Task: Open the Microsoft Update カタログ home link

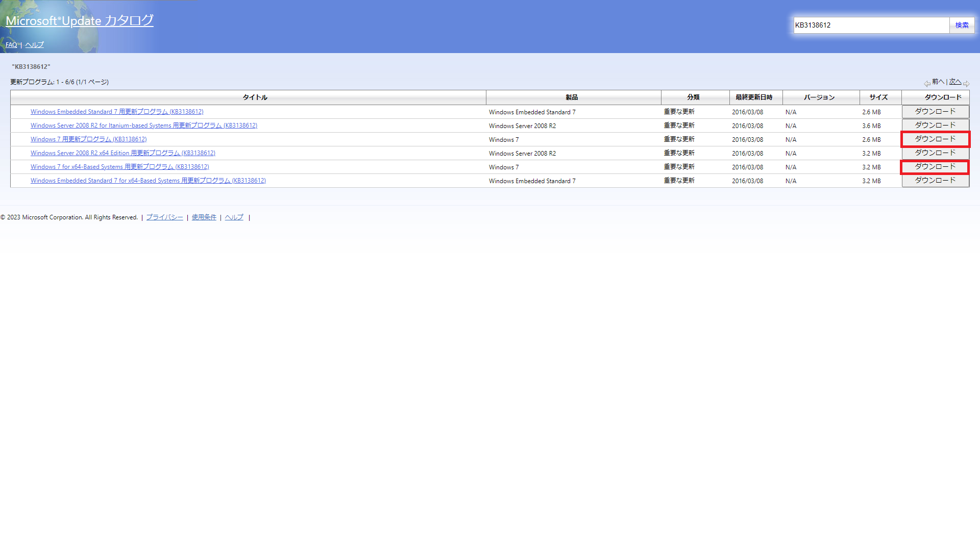Action: point(79,21)
